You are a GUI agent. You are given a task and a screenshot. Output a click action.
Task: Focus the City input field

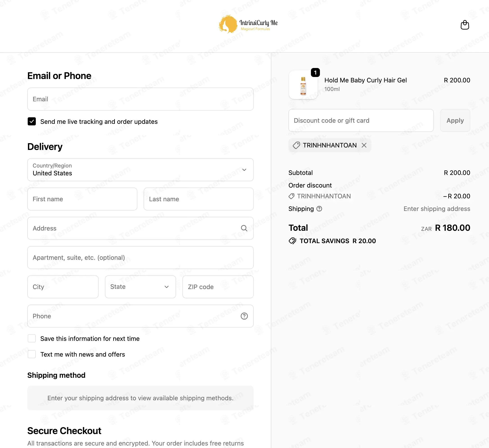[x=63, y=286]
